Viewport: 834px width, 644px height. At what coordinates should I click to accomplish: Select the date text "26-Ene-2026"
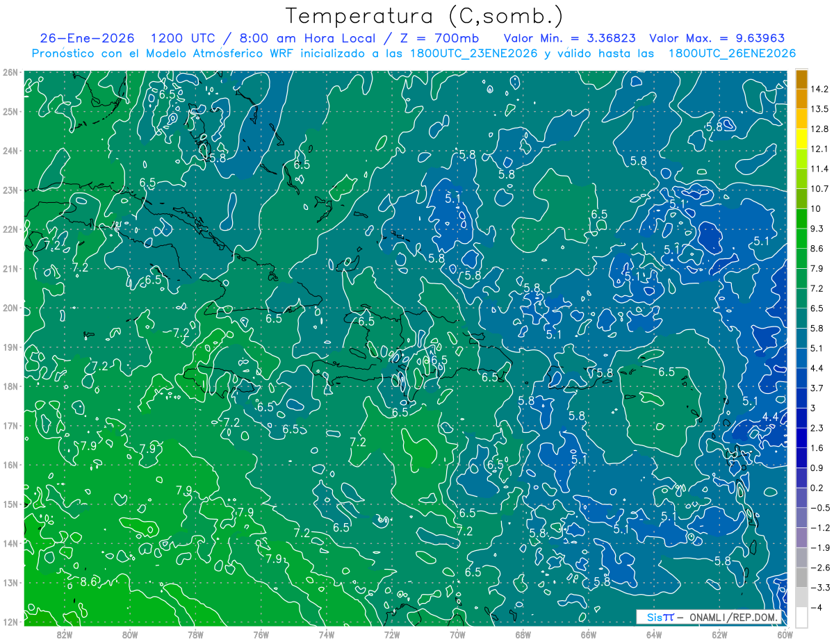[88, 38]
